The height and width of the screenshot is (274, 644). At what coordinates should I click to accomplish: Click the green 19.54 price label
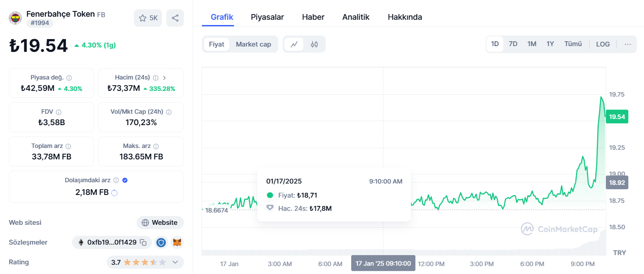tap(617, 117)
